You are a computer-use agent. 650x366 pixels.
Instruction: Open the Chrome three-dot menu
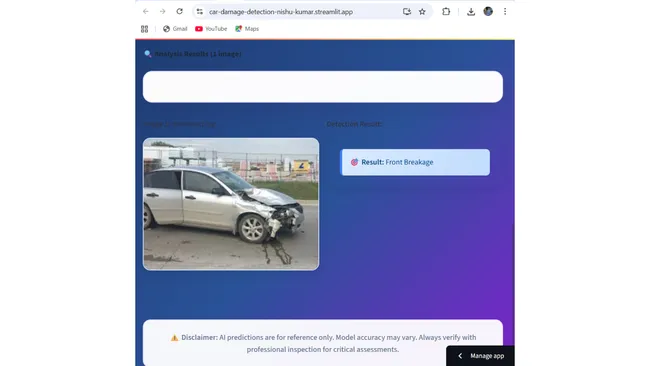[x=505, y=12]
